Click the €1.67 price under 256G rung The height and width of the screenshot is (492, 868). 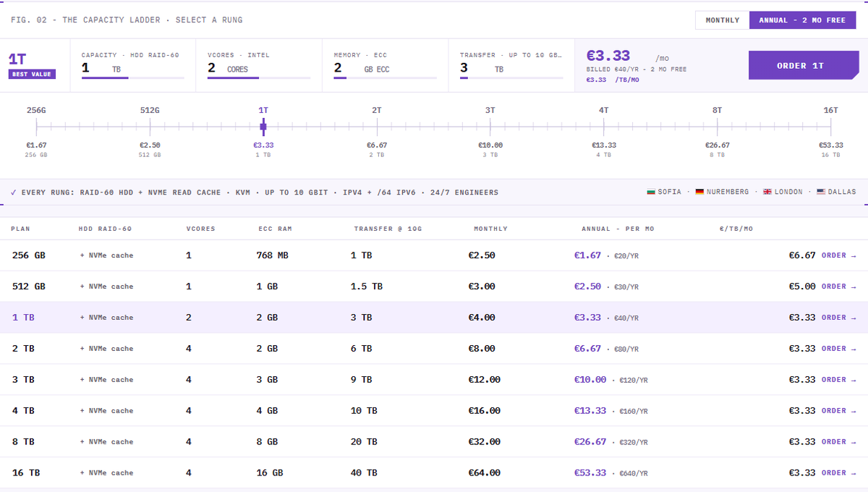click(36, 145)
